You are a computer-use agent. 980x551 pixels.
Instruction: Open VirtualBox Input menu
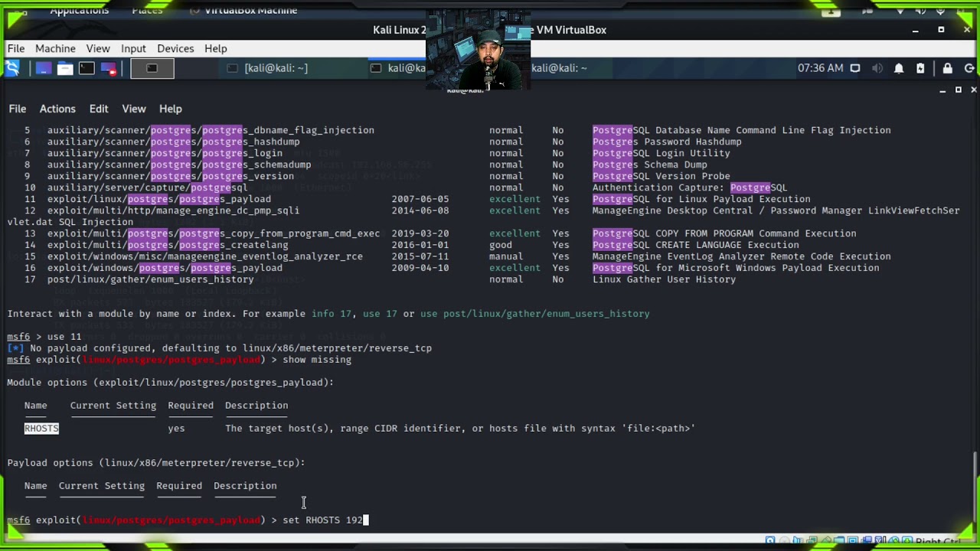[133, 48]
